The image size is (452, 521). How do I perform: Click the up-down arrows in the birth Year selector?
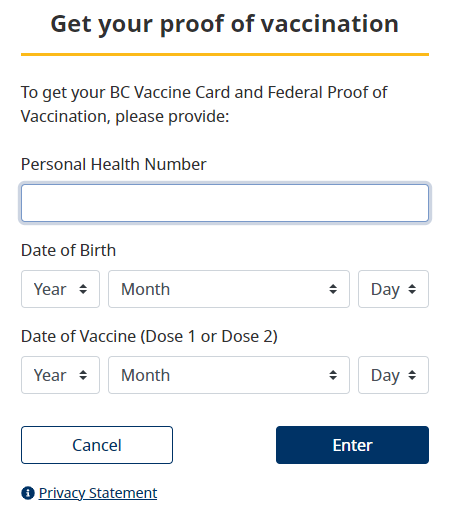click(83, 289)
